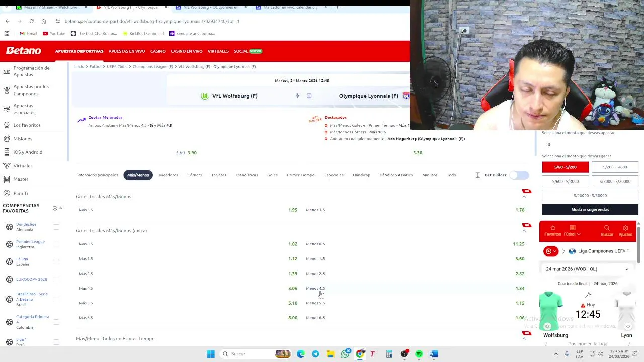Viewport: 644px width, 362px height.
Task: Toggle EUROCOPA 2028 favorite marker
Action: (56, 279)
